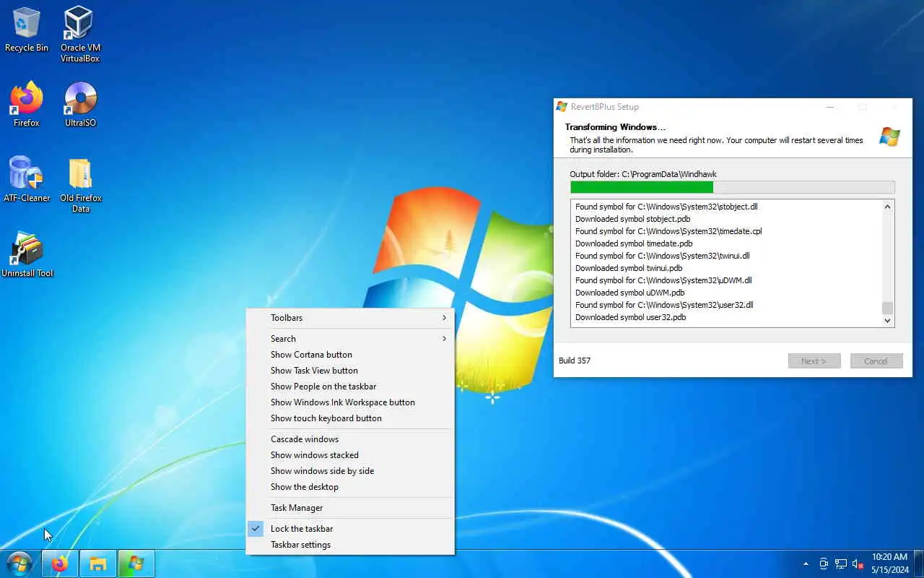
Task: Open Task Manager from the context menu
Action: coord(350,508)
